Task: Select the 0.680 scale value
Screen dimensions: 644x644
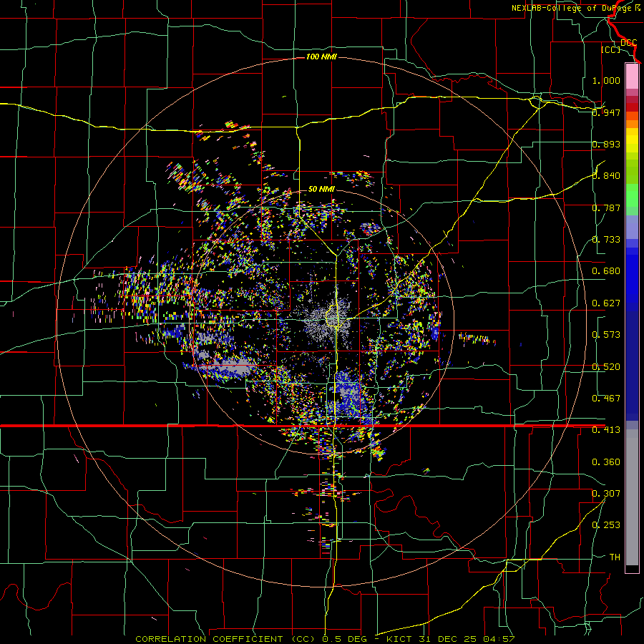Action: (x=606, y=271)
